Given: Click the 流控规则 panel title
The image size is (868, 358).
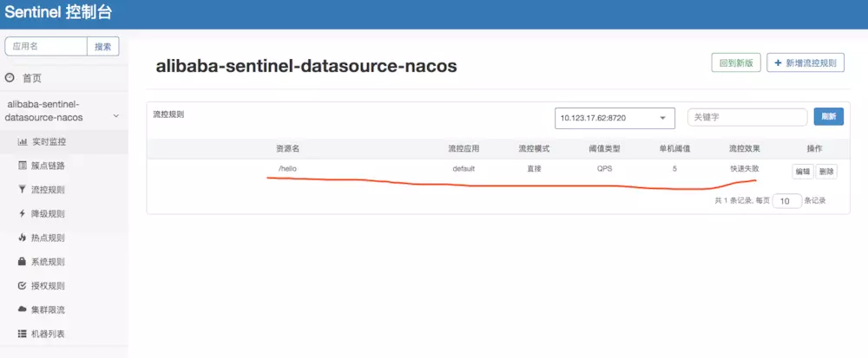Looking at the screenshot, I should coord(168,115).
